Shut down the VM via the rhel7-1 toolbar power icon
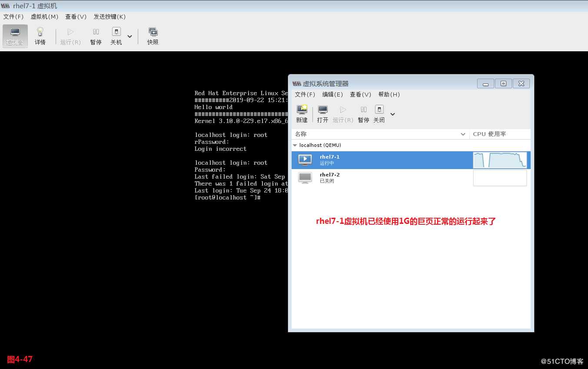This screenshot has width=588, height=369. click(116, 36)
